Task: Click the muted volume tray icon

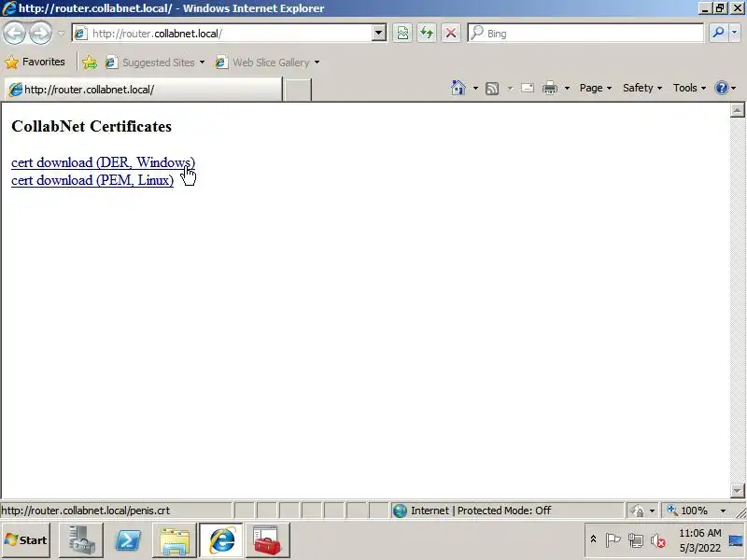Action: (658, 540)
